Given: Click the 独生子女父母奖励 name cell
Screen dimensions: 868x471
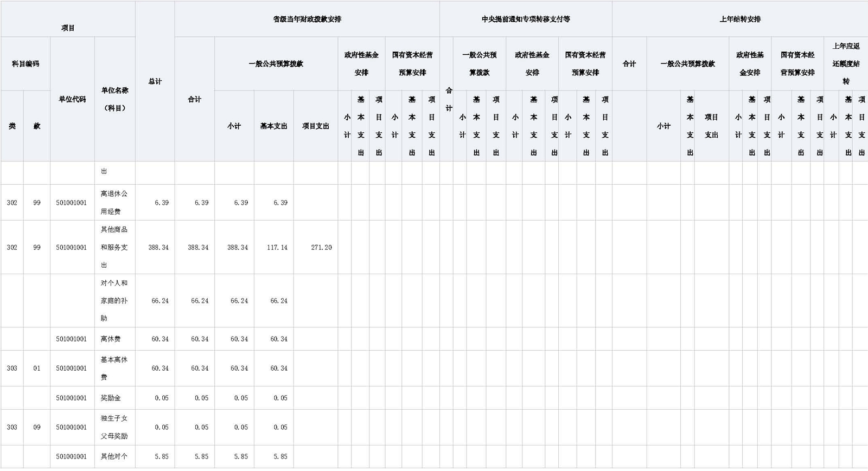Looking at the screenshot, I should (115, 427).
